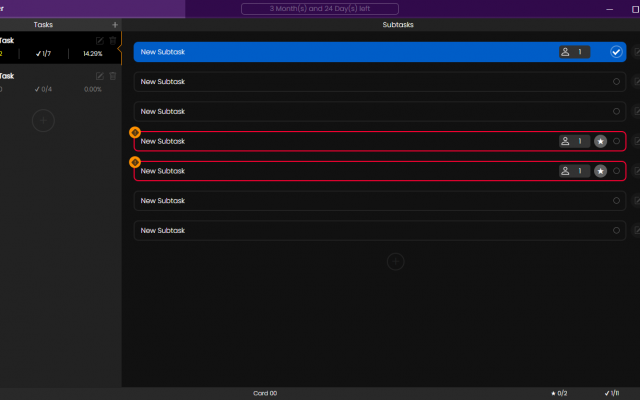
Task: Click the star badge on the fourth subtask
Action: point(600,142)
